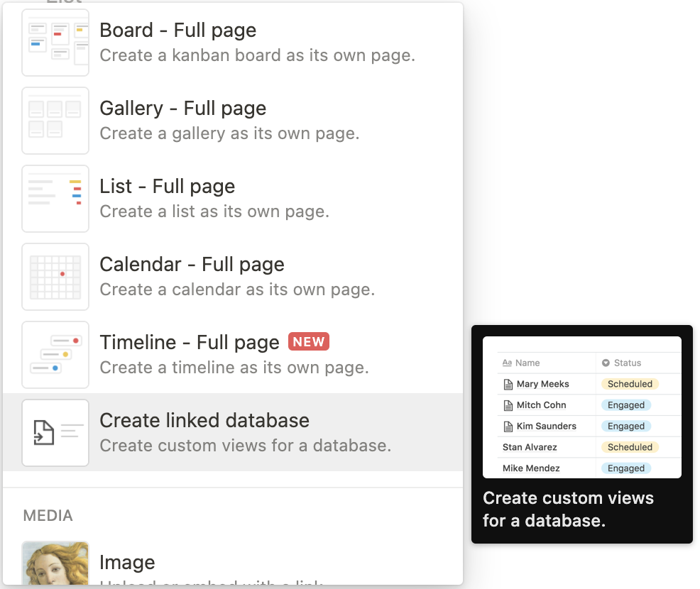Click the NEW badge beside Timeline
The height and width of the screenshot is (589, 700).
click(309, 342)
